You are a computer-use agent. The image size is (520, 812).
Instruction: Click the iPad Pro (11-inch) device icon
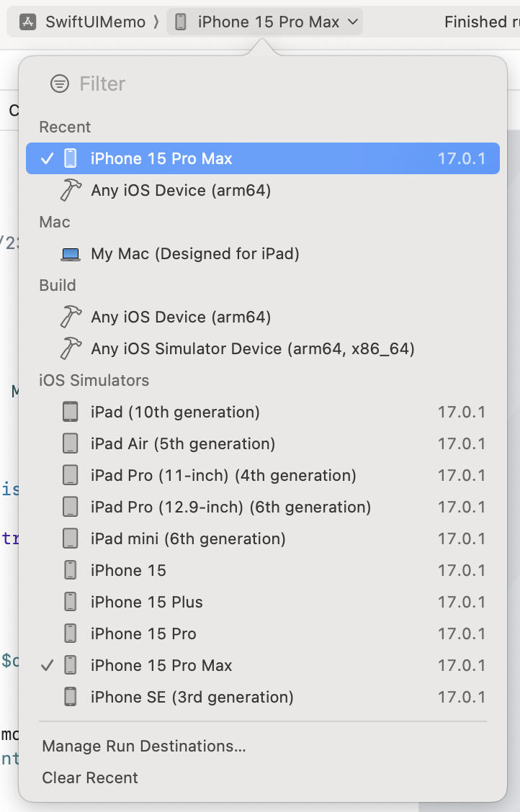[71, 475]
